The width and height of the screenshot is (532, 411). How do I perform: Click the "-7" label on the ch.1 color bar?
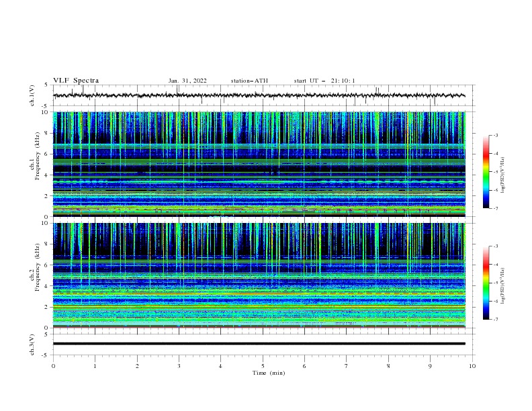coord(496,208)
